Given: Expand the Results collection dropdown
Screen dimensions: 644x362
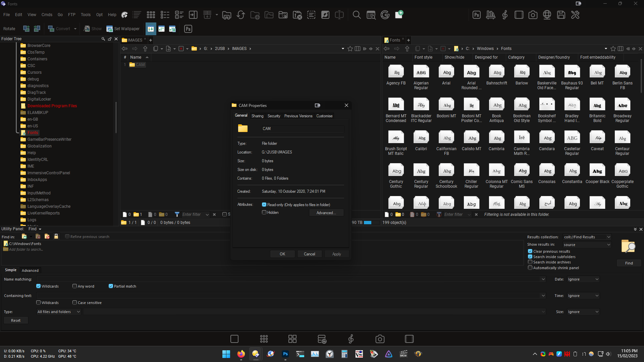Looking at the screenshot, I should (587, 237).
